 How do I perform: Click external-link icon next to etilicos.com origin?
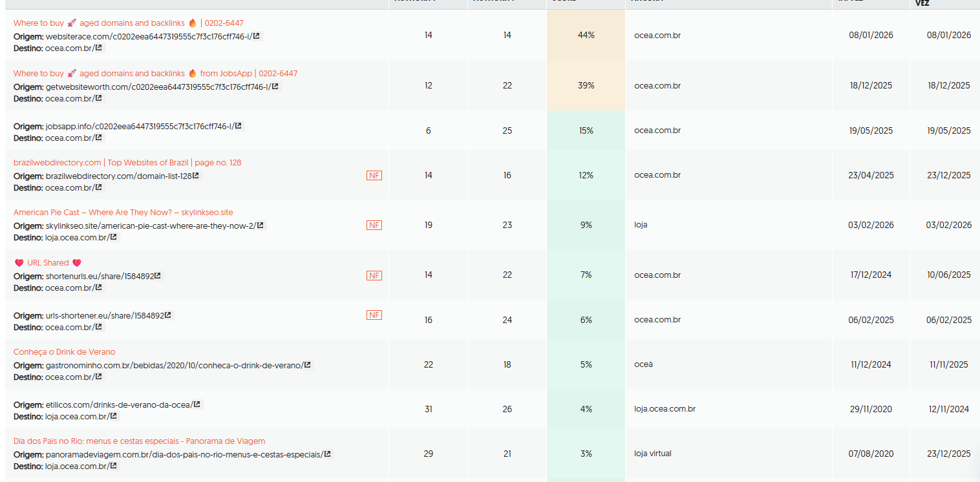(x=195, y=404)
